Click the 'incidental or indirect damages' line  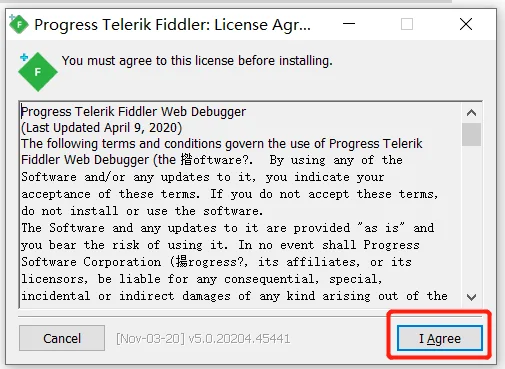234,296
